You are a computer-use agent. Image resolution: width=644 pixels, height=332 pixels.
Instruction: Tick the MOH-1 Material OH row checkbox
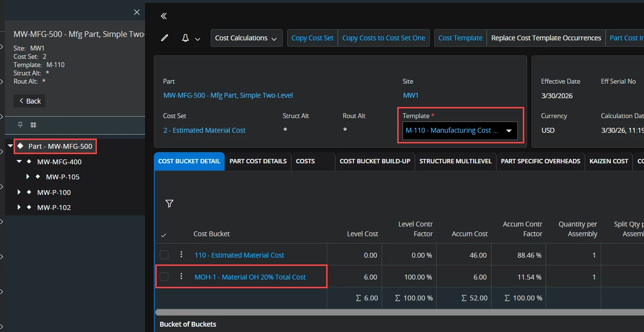[164, 277]
